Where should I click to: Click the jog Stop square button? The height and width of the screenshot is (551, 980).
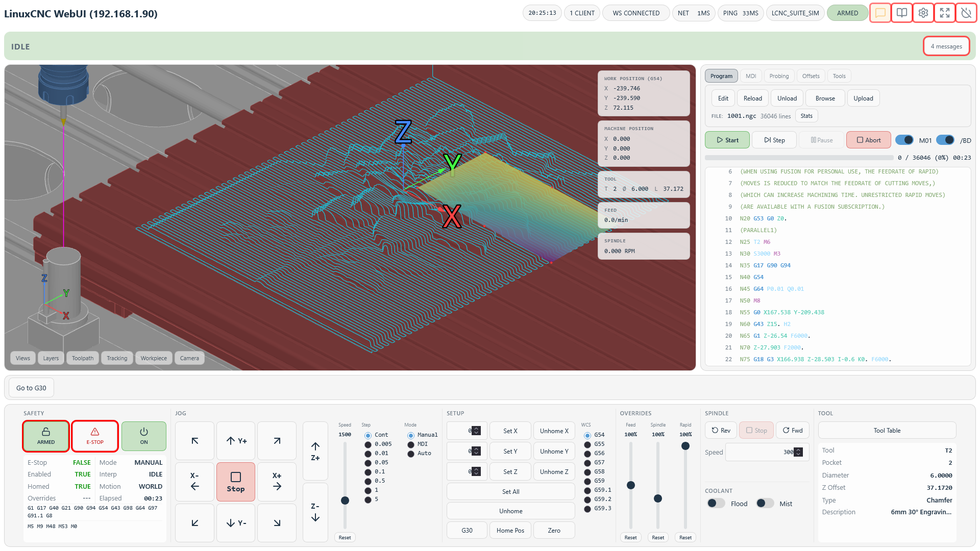(235, 482)
